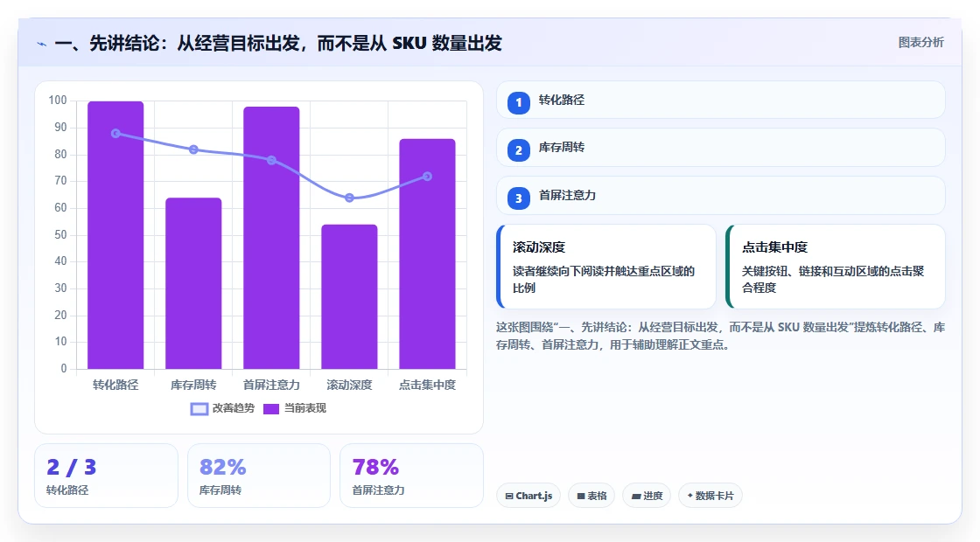The height and width of the screenshot is (542, 980).
Task: Click the trend line point above 转化路径
Action: tap(115, 133)
